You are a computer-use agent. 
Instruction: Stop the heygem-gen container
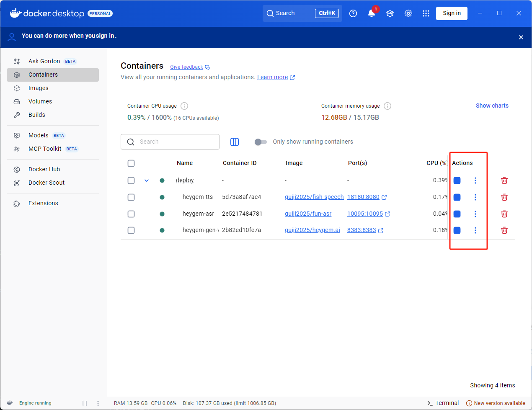click(x=457, y=230)
